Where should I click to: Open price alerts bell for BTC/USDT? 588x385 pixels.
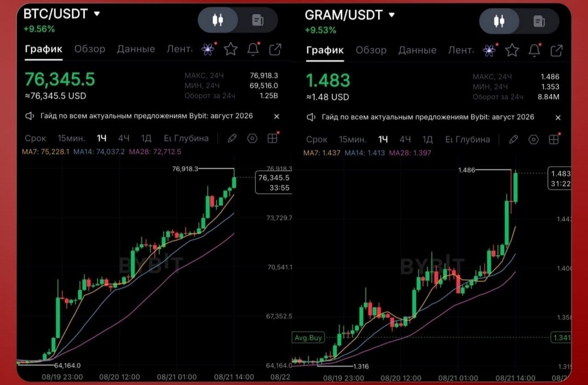(x=253, y=49)
